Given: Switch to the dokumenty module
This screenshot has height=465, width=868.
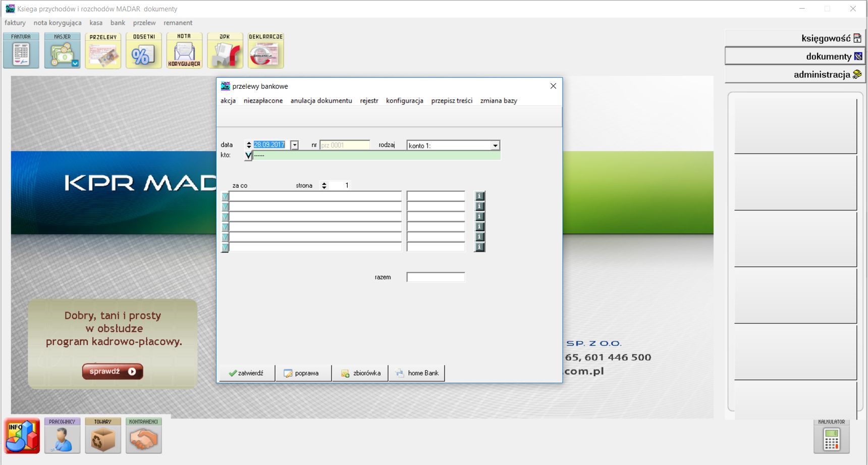Looking at the screenshot, I should point(795,56).
